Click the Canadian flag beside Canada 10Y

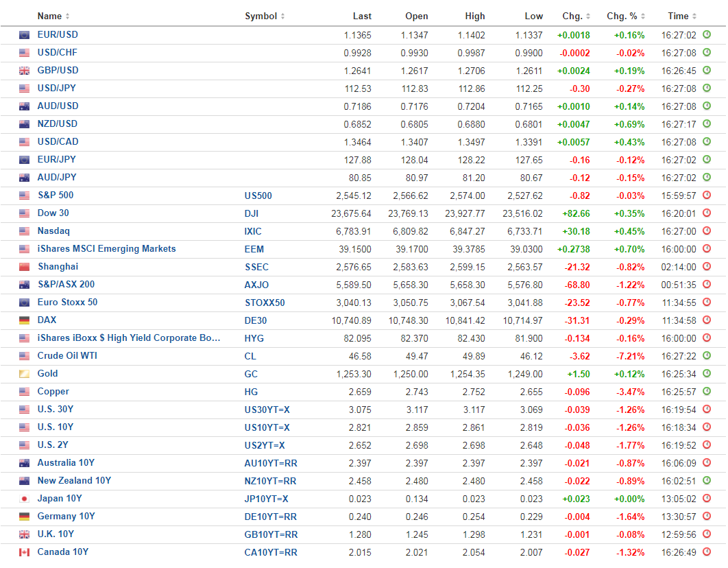pyautogui.click(x=25, y=552)
